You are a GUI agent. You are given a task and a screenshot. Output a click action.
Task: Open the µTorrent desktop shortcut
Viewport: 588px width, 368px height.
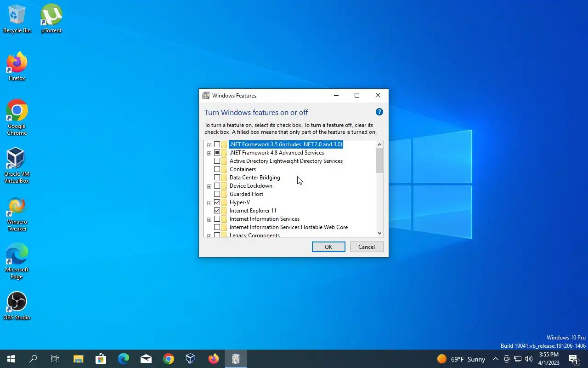tap(51, 19)
